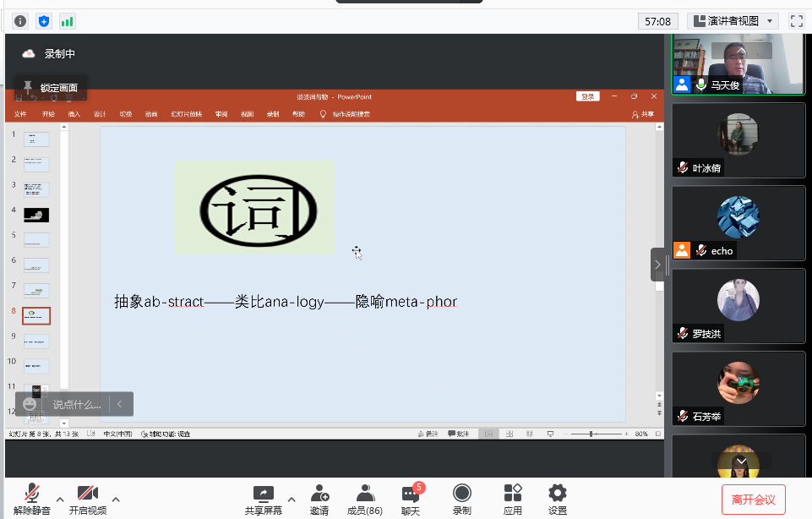The height and width of the screenshot is (519, 812).
Task: Unmute the microphone
Action: pyautogui.click(x=32, y=494)
